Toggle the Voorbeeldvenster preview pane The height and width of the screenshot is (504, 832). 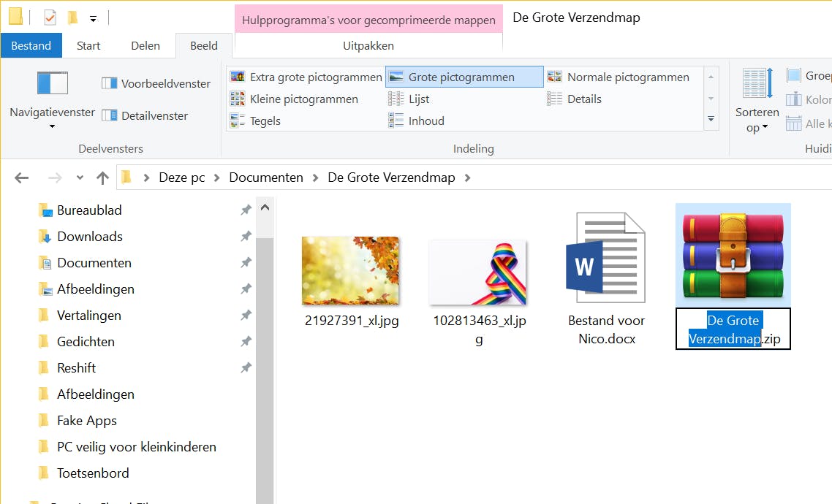[156, 84]
